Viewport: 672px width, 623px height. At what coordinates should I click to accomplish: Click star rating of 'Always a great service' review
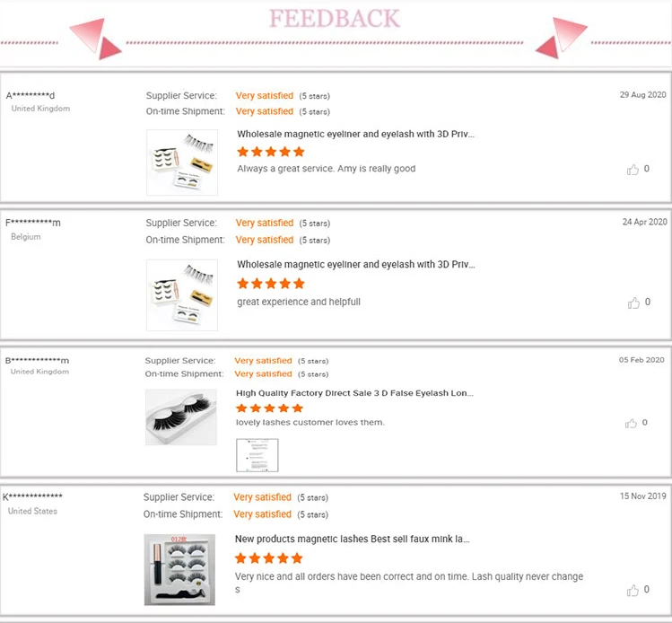271,152
